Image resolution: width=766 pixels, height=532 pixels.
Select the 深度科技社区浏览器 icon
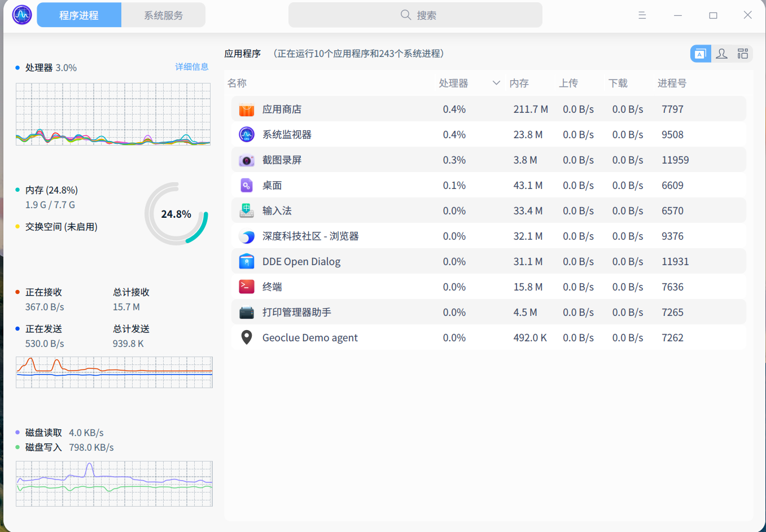tap(247, 236)
